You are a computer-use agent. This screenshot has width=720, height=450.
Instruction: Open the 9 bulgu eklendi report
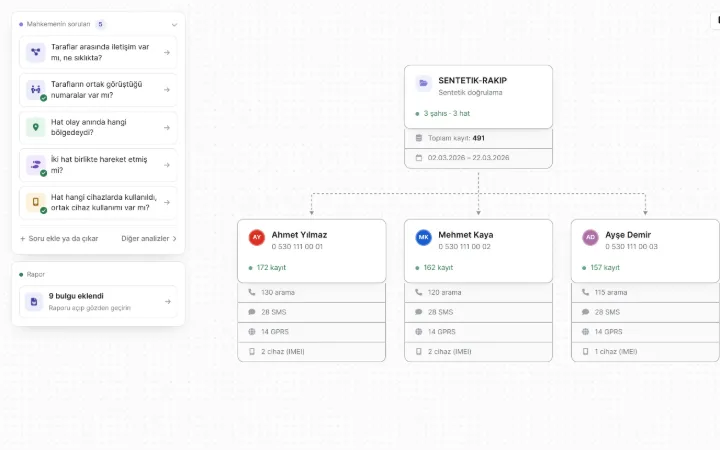point(98,302)
